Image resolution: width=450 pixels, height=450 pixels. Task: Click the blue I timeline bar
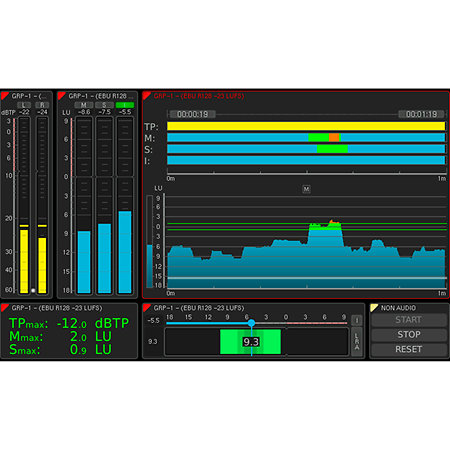pos(306,160)
